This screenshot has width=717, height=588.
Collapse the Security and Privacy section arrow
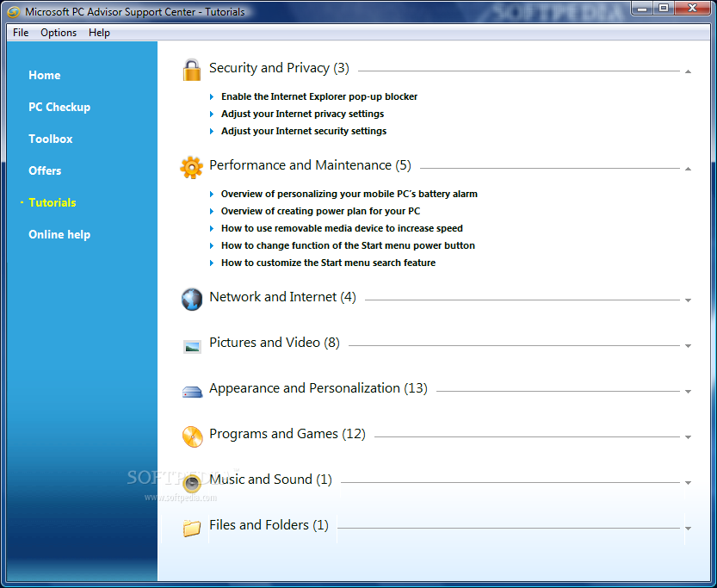[x=688, y=71]
